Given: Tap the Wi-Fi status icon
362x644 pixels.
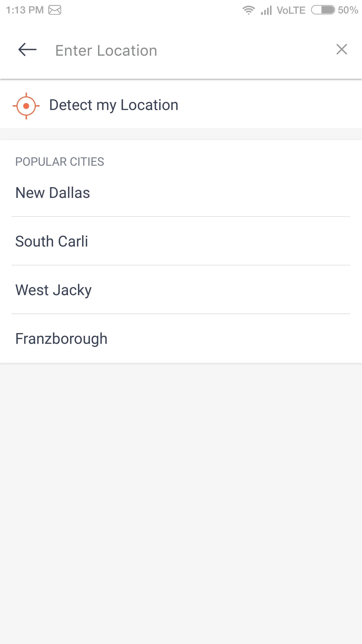Looking at the screenshot, I should 249,10.
